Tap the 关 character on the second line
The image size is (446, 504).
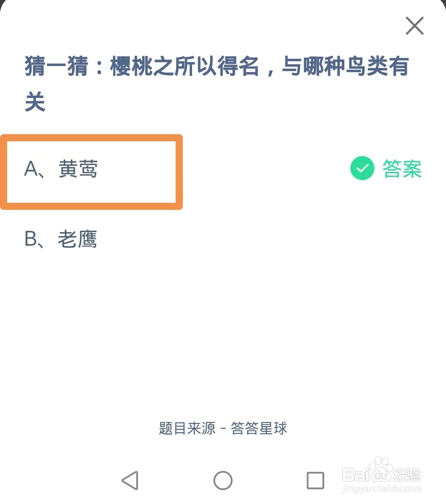point(35,102)
